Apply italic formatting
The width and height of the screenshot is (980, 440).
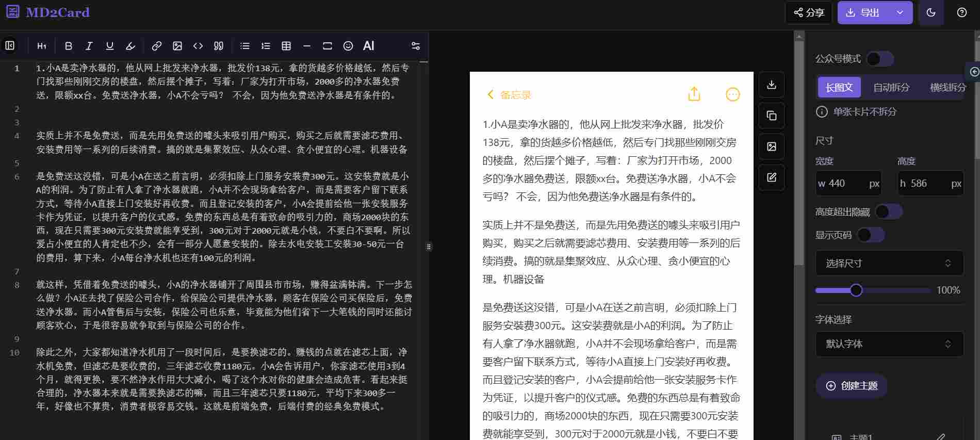click(89, 46)
